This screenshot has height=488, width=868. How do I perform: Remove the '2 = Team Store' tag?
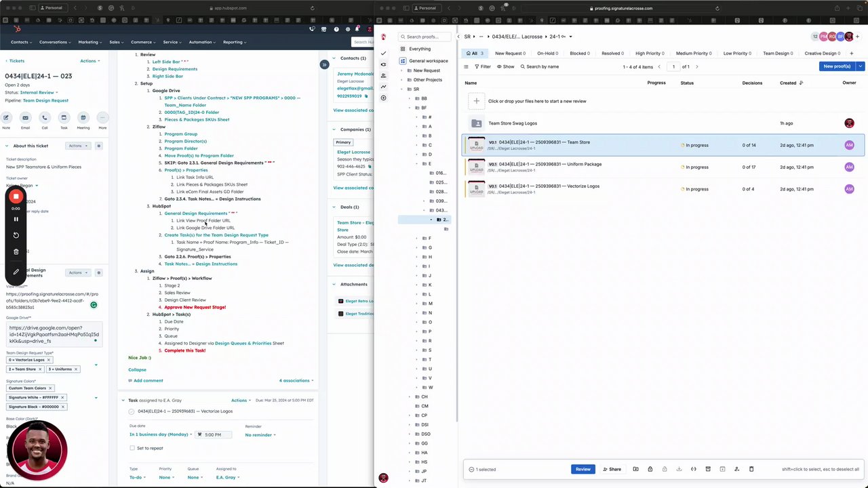[39, 369]
